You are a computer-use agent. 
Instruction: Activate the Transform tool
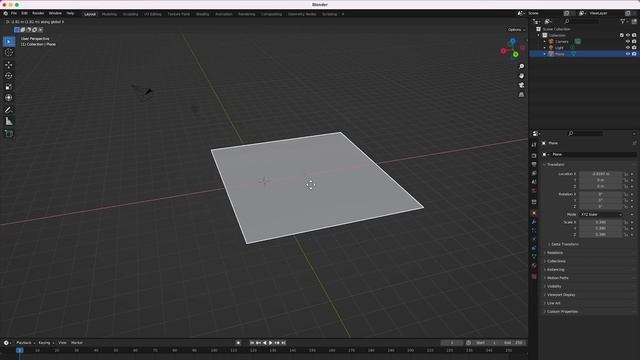point(9,98)
